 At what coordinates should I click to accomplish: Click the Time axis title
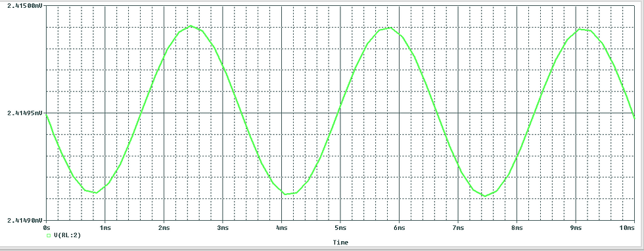340,242
